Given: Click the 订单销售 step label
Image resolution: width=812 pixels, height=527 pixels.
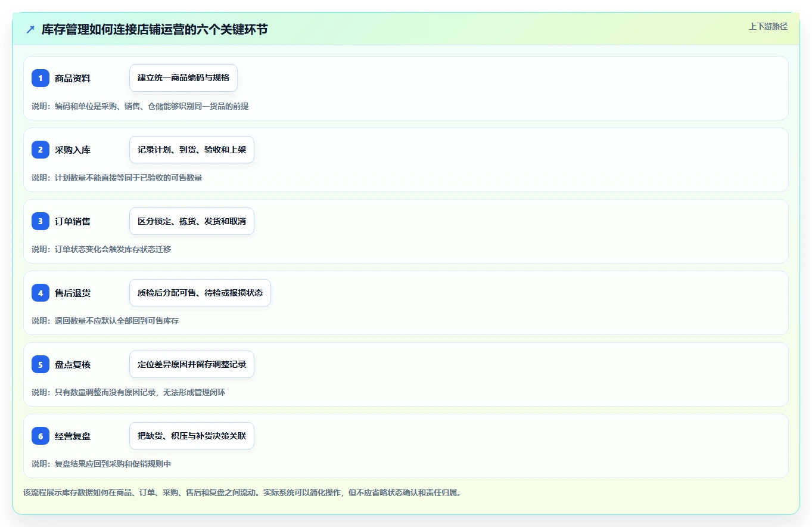Looking at the screenshot, I should [73, 221].
